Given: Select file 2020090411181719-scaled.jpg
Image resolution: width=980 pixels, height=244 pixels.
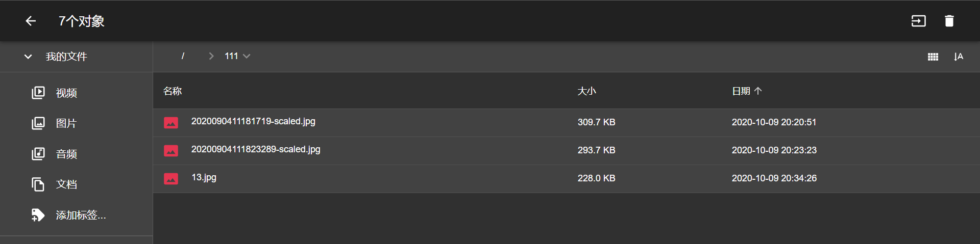Looking at the screenshot, I should point(253,121).
